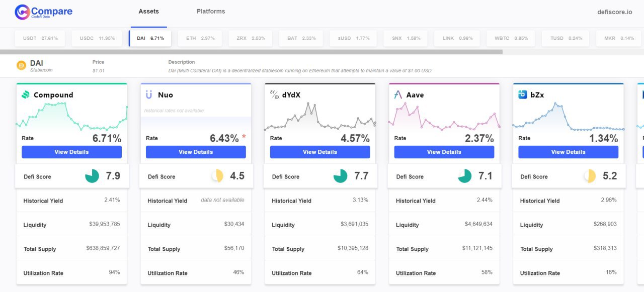644x292 pixels.
Task: Click bZx liquidity value $268,903
Action: [605, 224]
